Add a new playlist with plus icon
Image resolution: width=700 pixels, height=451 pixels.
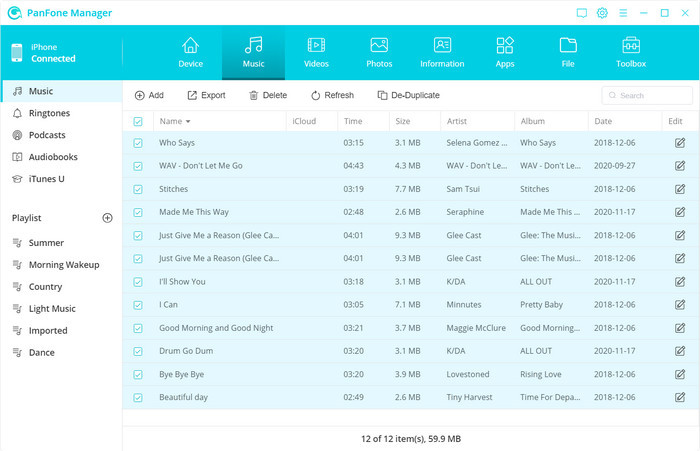pyautogui.click(x=108, y=218)
